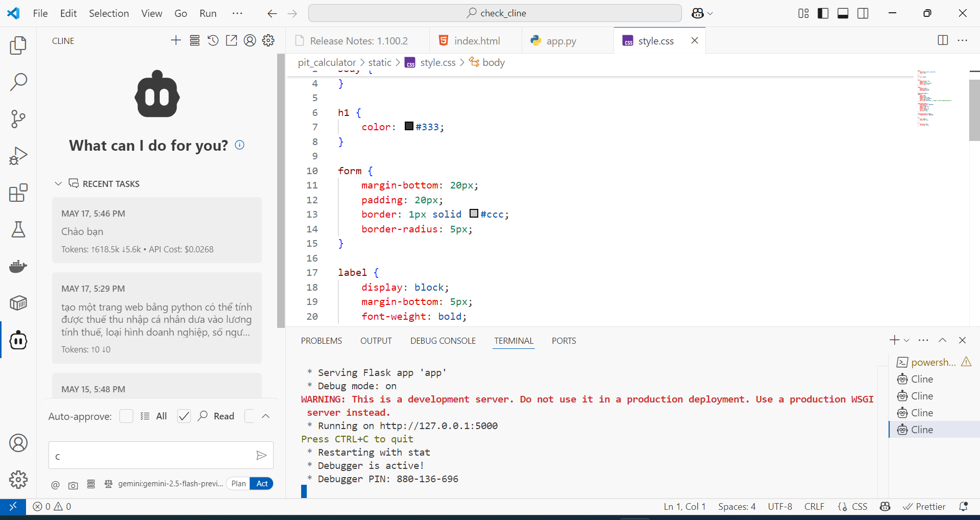The height and width of the screenshot is (520, 980).
Task: Open notifications bell in status bar
Action: (963, 506)
